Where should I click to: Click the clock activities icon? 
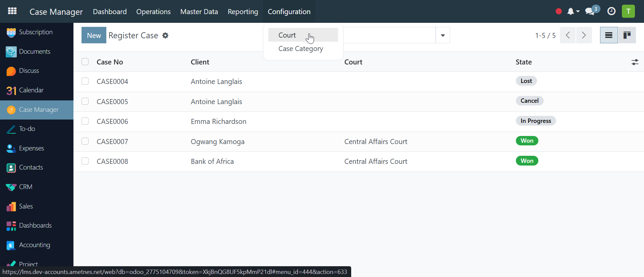point(611,11)
